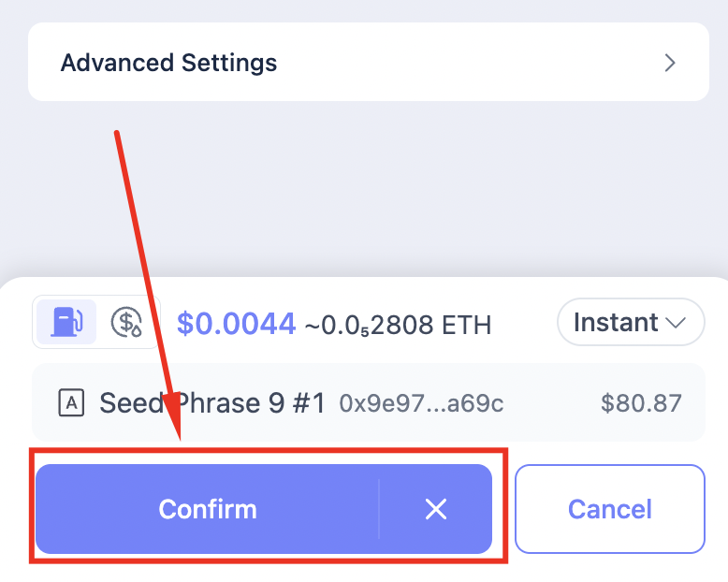Click blank area of signing account row
This screenshot has height=582, width=728.
tap(552, 404)
